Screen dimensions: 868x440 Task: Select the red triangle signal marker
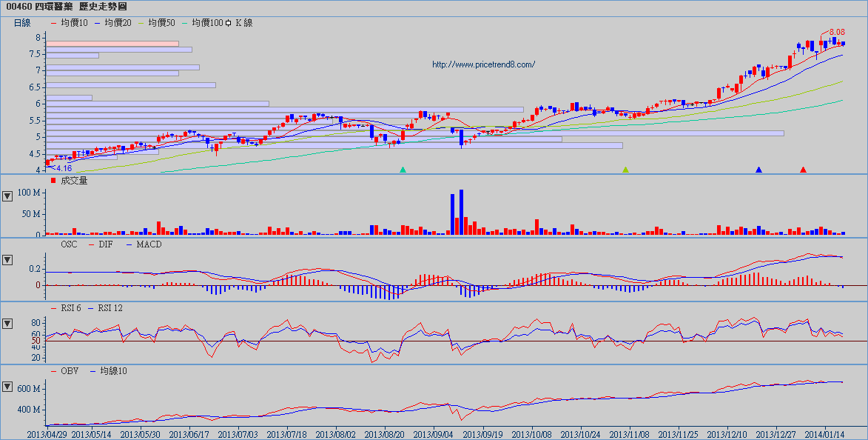tap(803, 170)
